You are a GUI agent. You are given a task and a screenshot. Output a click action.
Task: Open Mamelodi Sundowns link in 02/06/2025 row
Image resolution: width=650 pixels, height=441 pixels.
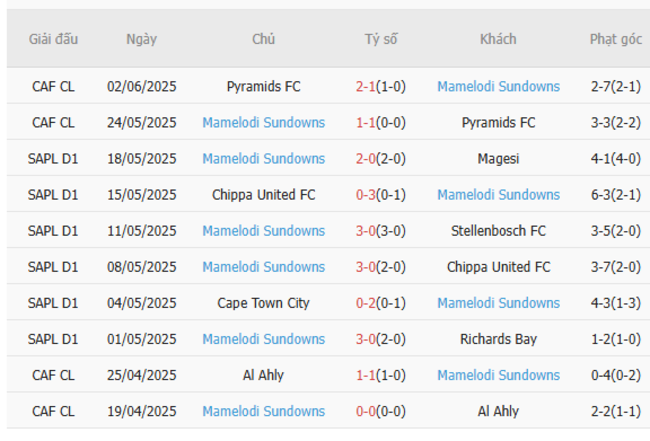point(498,87)
